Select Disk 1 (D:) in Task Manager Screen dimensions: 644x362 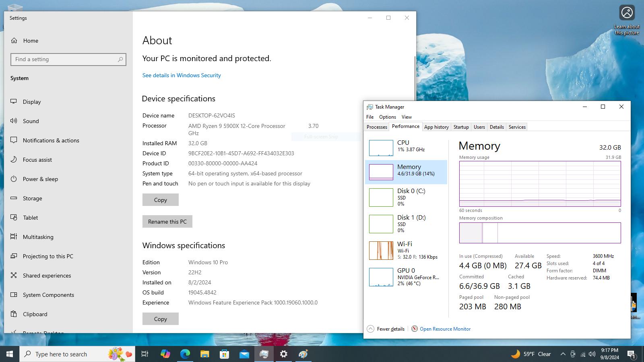tap(406, 224)
